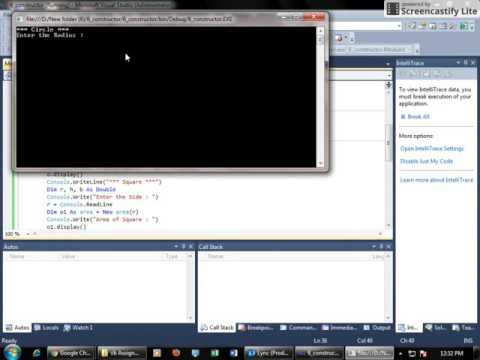Open the Breakpoints tab
This screenshot has width=480, height=360.
[256, 328]
